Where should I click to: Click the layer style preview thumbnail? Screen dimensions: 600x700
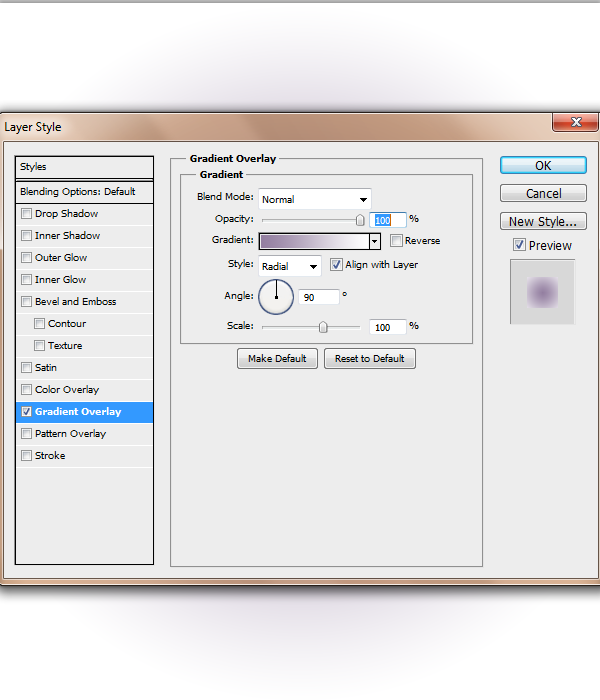542,292
